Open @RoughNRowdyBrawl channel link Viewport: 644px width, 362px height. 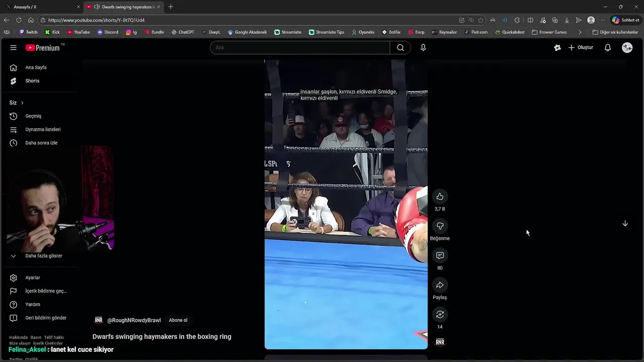click(x=134, y=320)
